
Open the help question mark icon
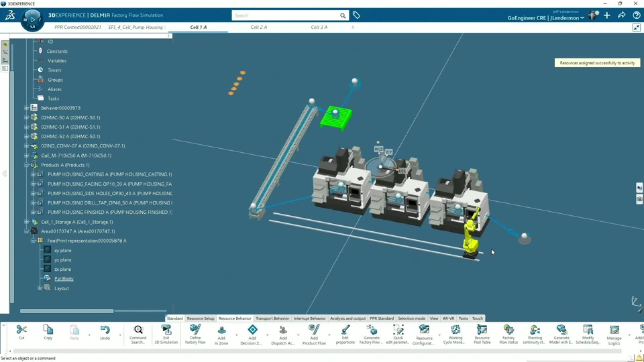(636, 15)
